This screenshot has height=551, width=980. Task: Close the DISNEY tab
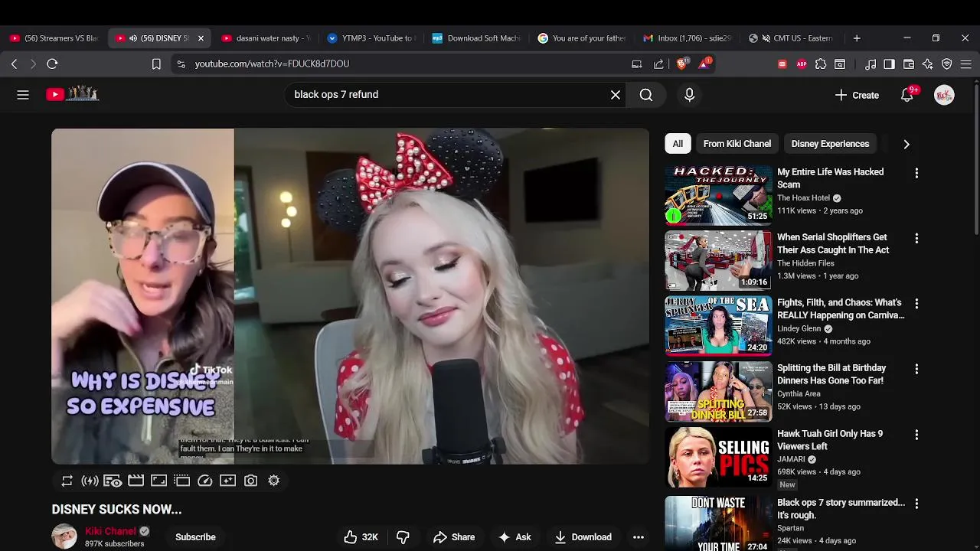point(201,38)
